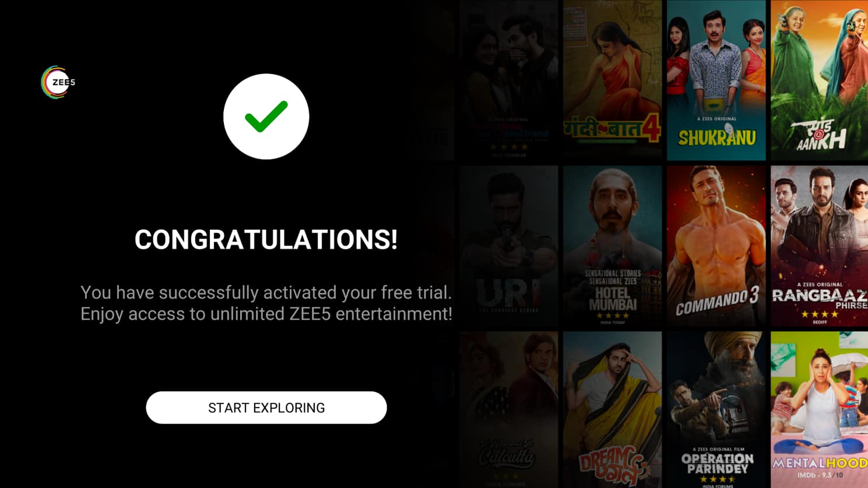Click the Rangbaaz four-star rating
Viewport: 868px width, 488px height.
point(819,314)
